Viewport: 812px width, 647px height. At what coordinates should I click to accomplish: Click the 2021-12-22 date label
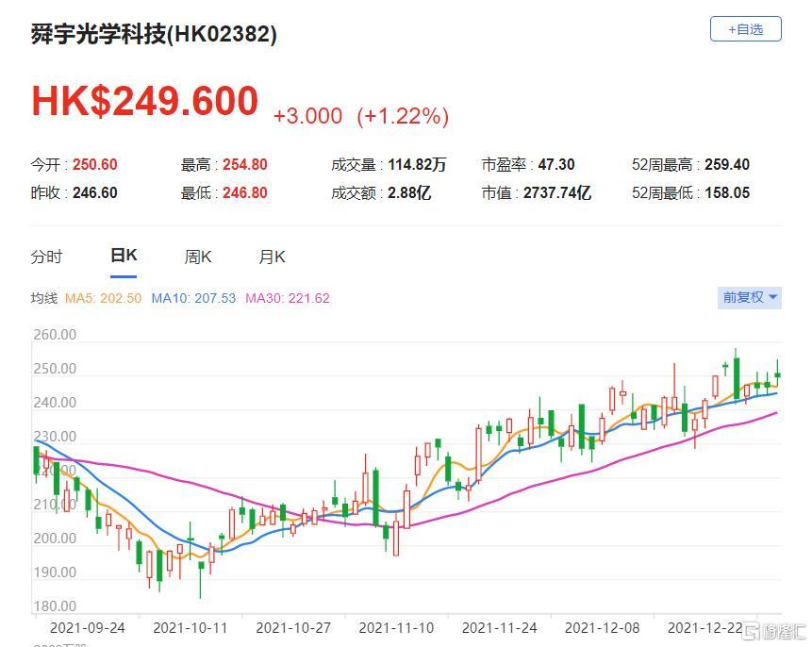coord(704,626)
